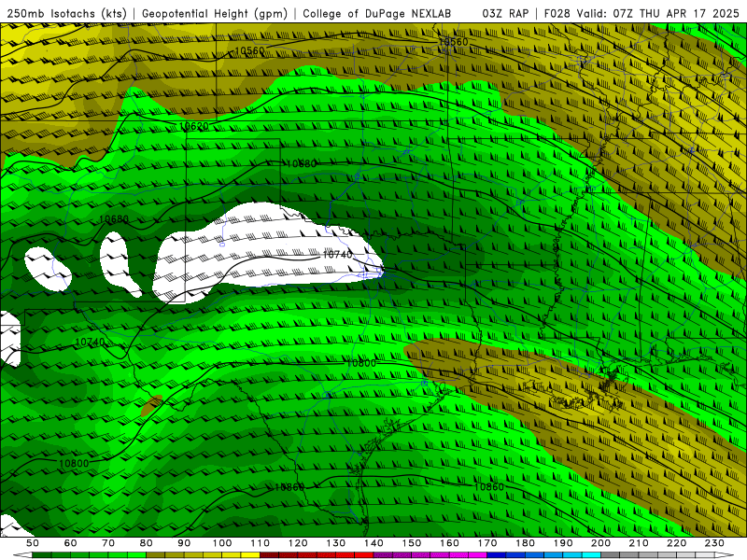Click the 130 knot scale label

pos(336,543)
